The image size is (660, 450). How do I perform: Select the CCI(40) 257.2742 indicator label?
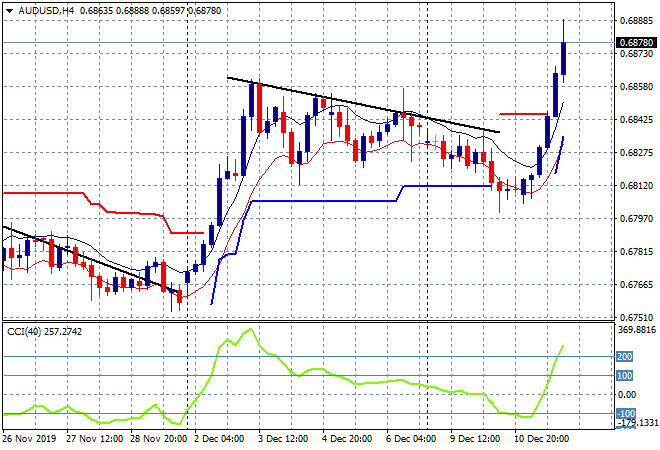pyautogui.click(x=44, y=332)
